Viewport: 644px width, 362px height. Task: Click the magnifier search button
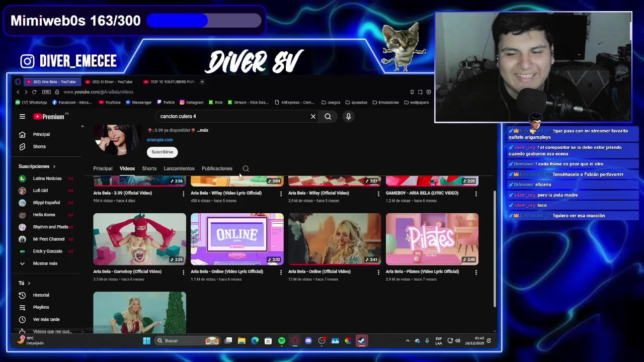(328, 117)
